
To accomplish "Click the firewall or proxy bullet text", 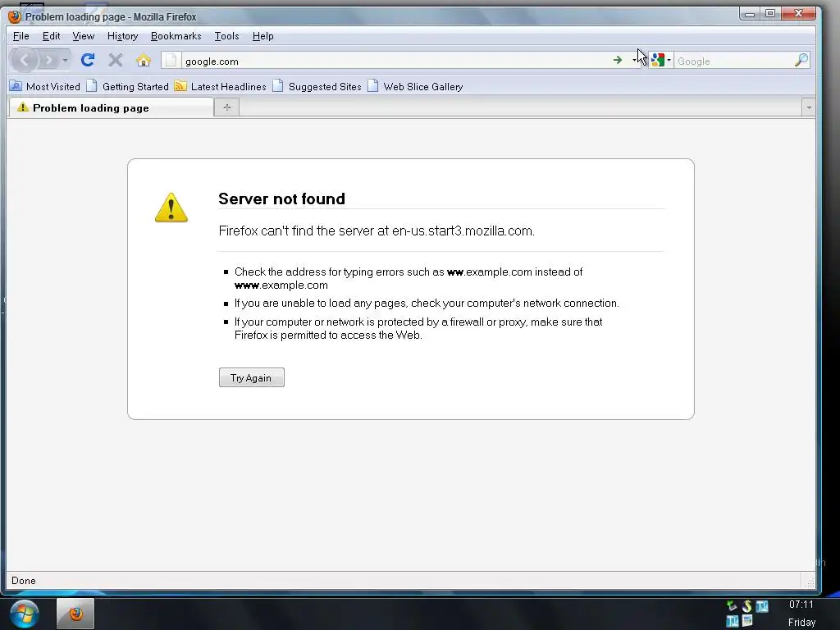I will [x=418, y=328].
